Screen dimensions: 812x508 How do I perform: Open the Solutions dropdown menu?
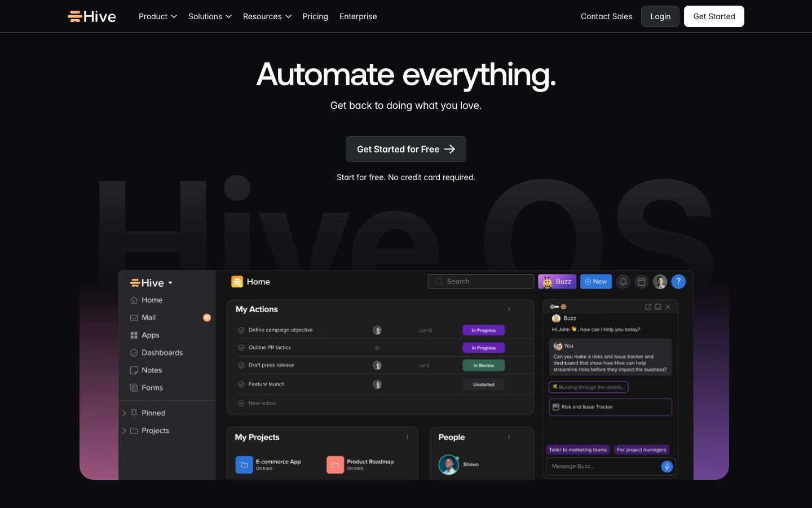210,16
